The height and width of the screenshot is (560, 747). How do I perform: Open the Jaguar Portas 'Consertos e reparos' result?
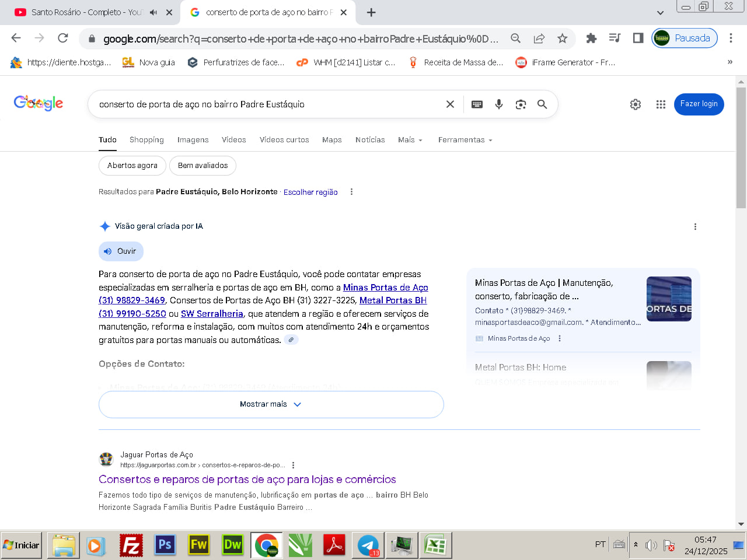[247, 480]
